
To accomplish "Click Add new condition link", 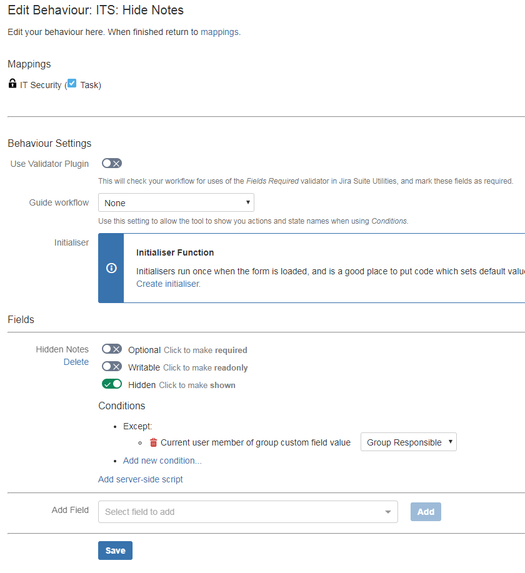I will pos(162,461).
